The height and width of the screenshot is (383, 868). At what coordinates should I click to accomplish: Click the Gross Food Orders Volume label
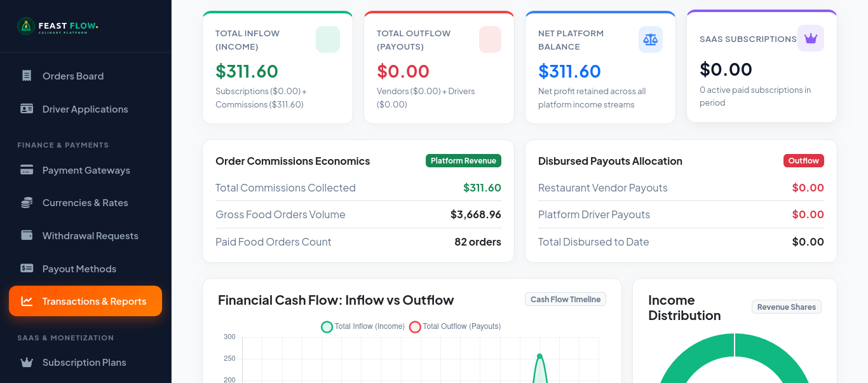(x=280, y=214)
